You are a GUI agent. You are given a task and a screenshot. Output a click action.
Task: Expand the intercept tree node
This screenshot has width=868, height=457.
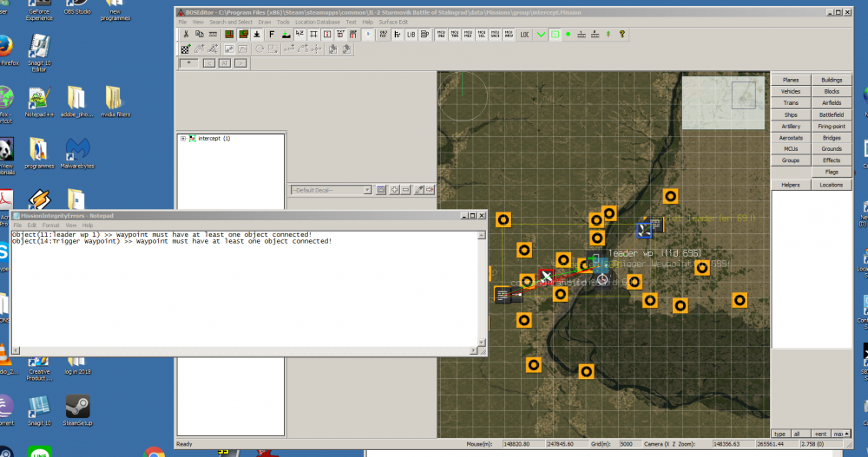[x=183, y=139]
